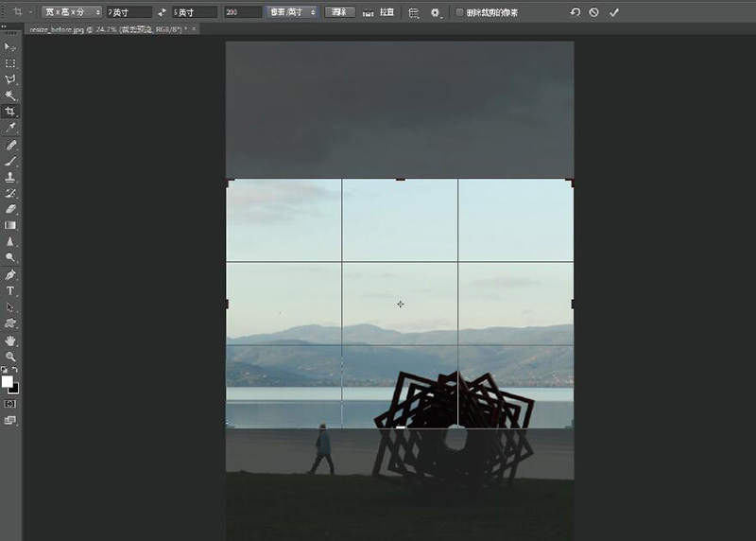Select the Horizontal Type tool
756x541 pixels.
coord(10,290)
